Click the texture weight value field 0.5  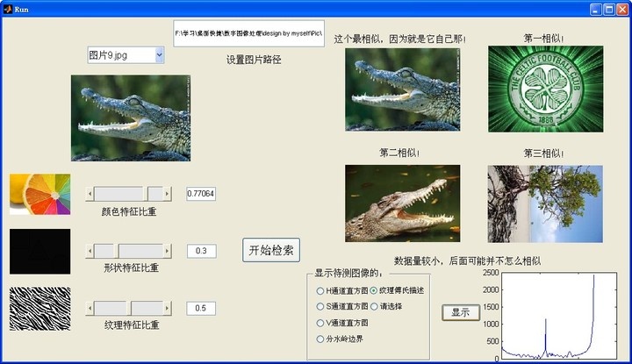coord(201,308)
